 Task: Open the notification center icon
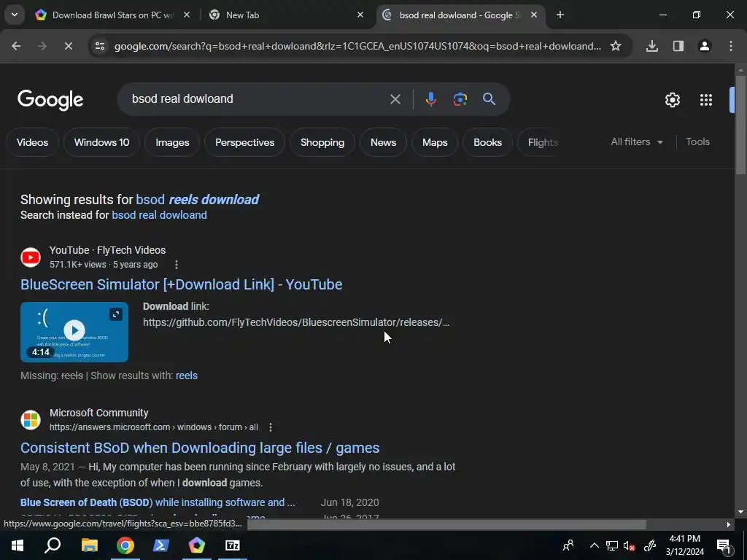724,545
